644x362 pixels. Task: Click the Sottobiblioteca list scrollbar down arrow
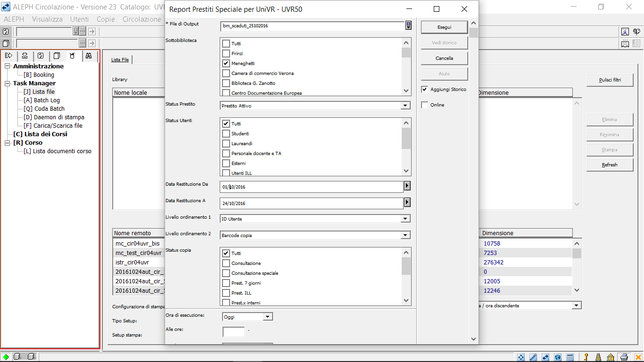click(x=406, y=90)
